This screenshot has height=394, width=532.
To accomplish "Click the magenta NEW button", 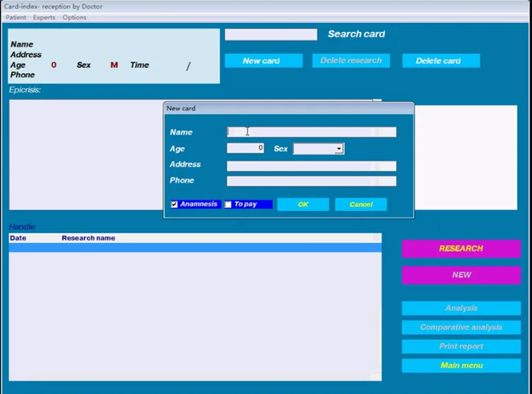I will pyautogui.click(x=461, y=275).
